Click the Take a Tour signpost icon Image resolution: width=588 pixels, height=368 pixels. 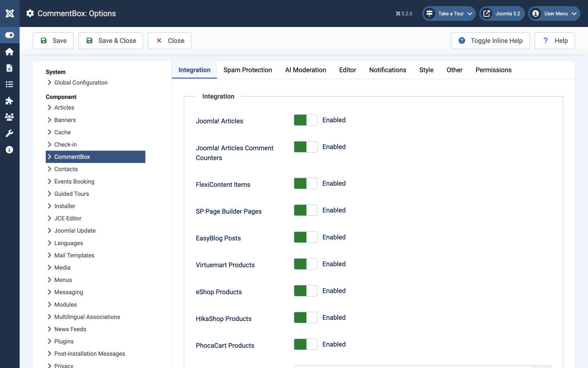(x=430, y=13)
